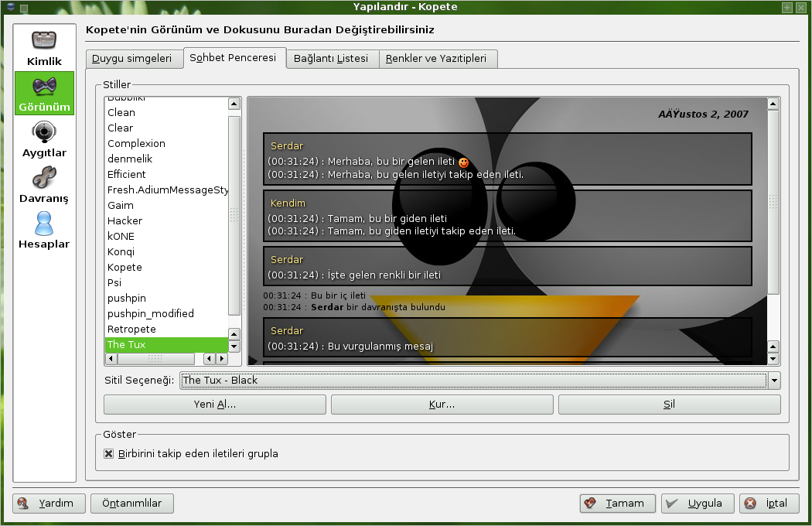Click the Sil delete button

pyautogui.click(x=669, y=405)
